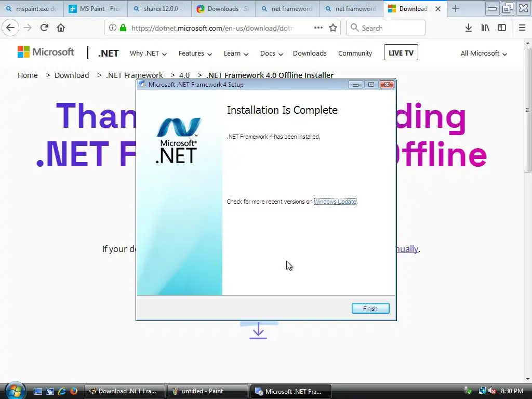
Task: Expand the Features dropdown menu
Action: tap(195, 54)
